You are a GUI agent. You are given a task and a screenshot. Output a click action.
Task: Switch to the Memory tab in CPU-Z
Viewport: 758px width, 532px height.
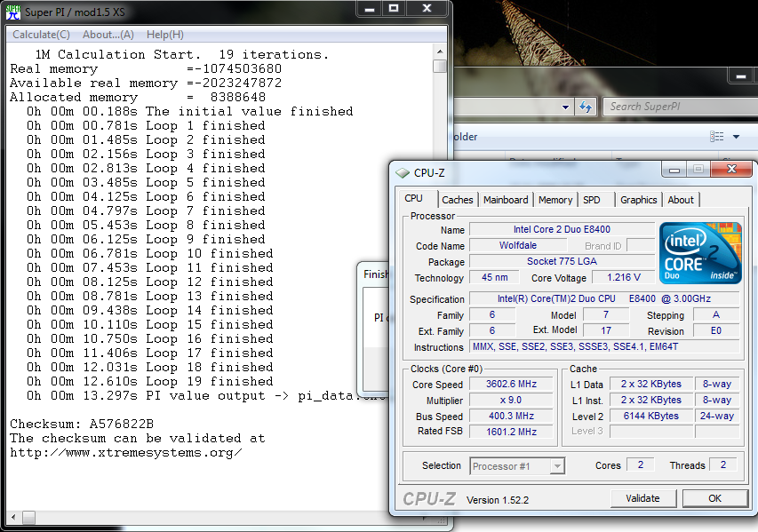(555, 200)
